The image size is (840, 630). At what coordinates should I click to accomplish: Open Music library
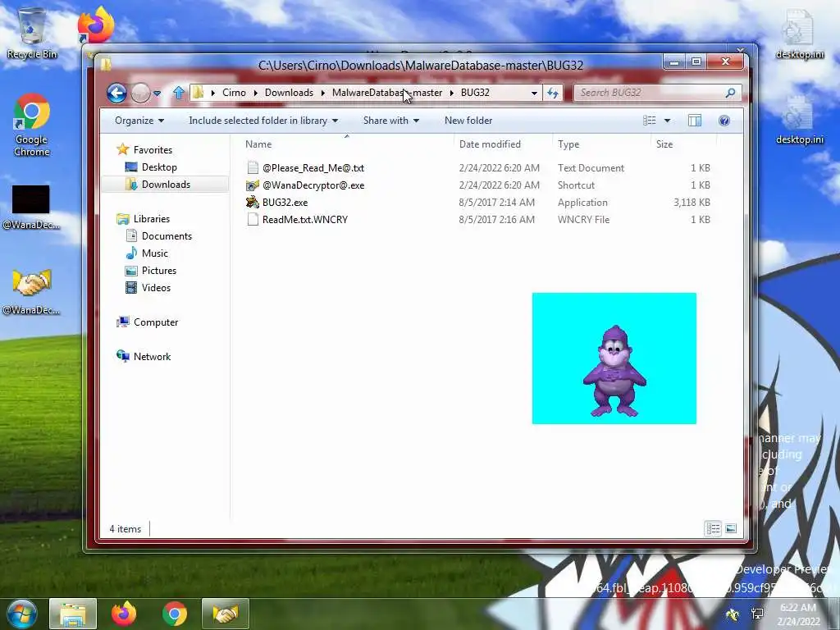[x=155, y=253]
